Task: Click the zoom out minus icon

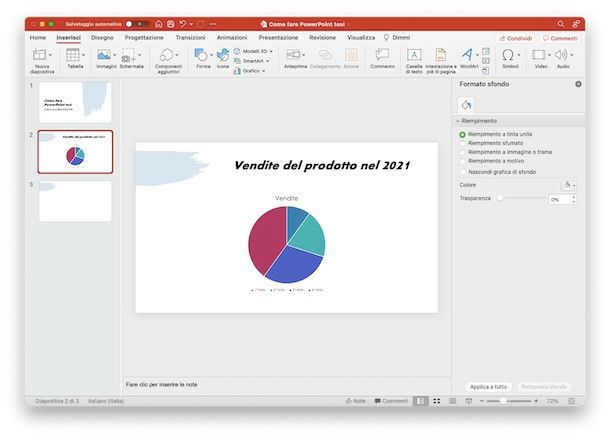Action: [x=482, y=401]
